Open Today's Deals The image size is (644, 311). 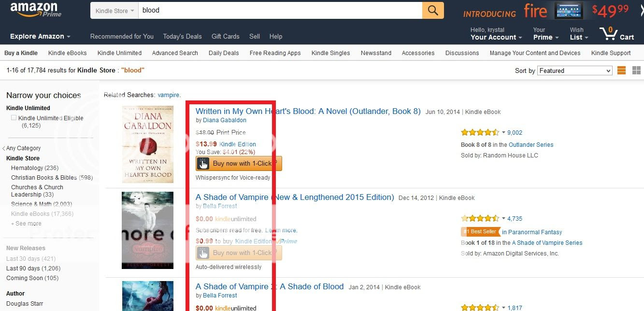[182, 36]
